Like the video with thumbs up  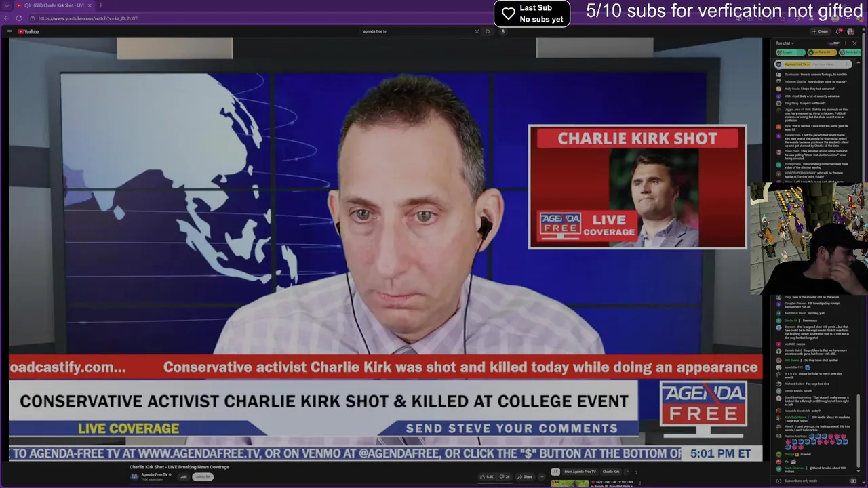point(487,476)
